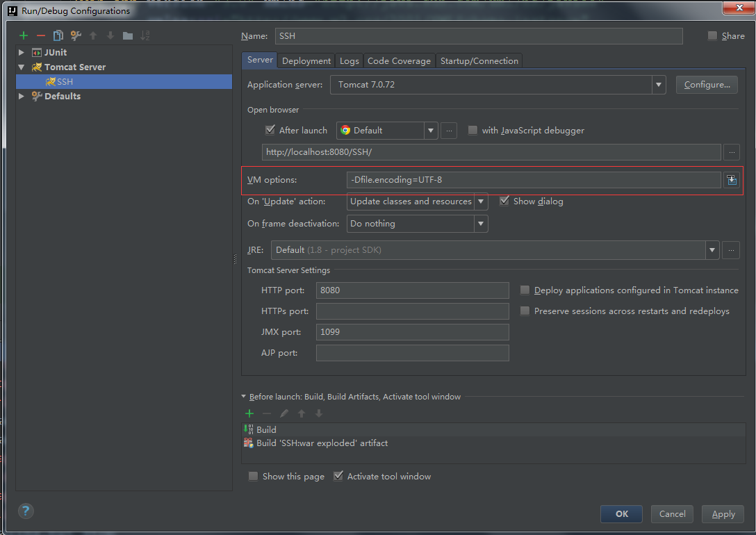This screenshot has height=535, width=756.
Task: Remove selected configuration with minus icon
Action: click(41, 35)
